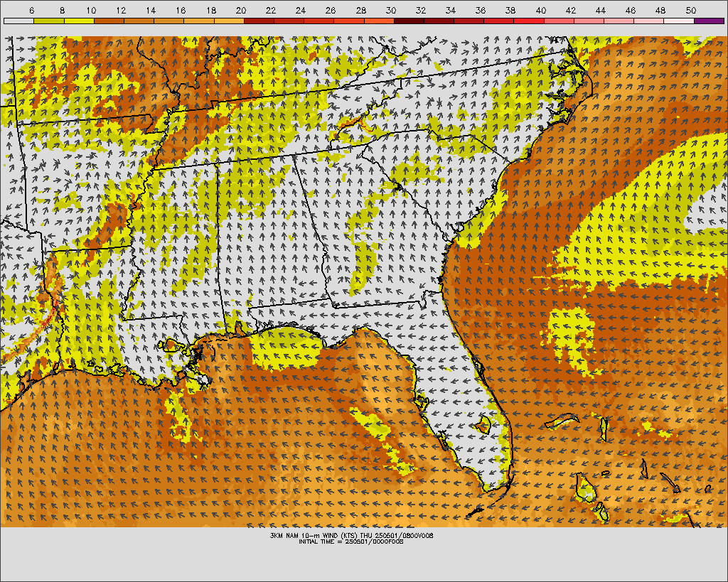Click the legend label "40"

click(540, 10)
